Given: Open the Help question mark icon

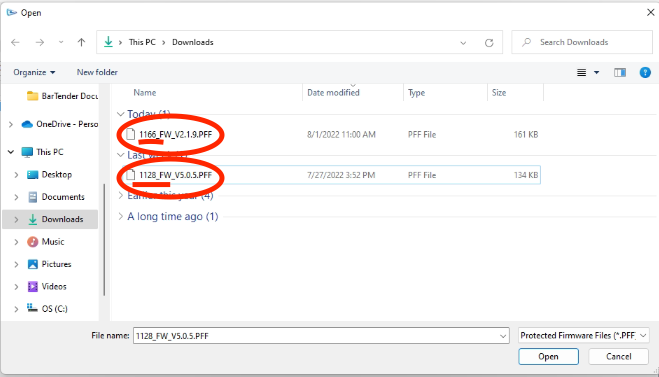Looking at the screenshot, I should point(645,73).
